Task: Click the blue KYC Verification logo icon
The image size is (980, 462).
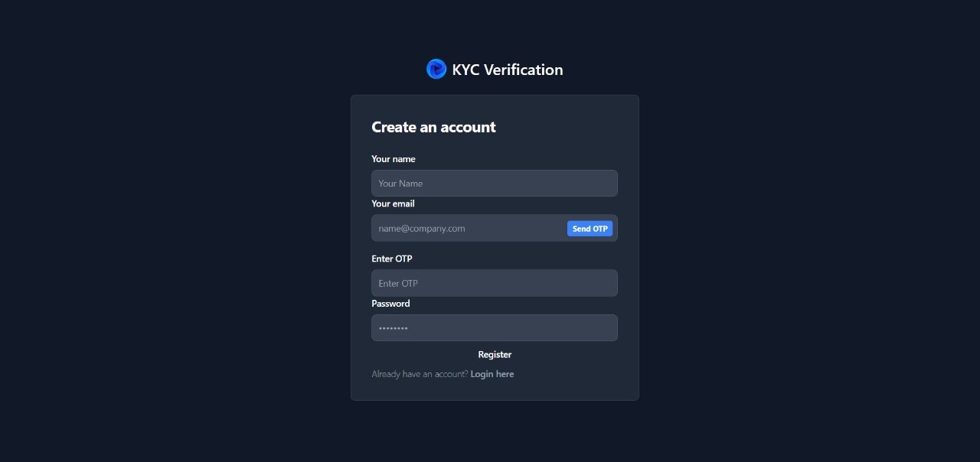Action: pos(436,69)
